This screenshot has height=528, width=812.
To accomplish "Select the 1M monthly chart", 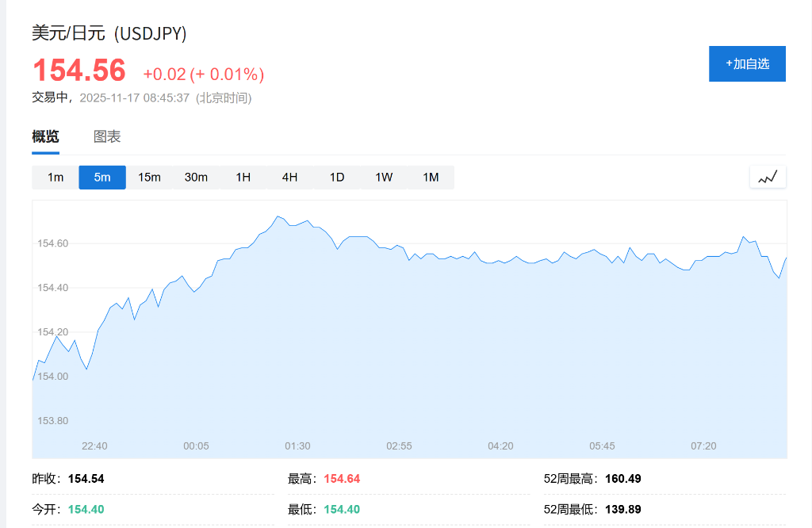I will pos(431,178).
